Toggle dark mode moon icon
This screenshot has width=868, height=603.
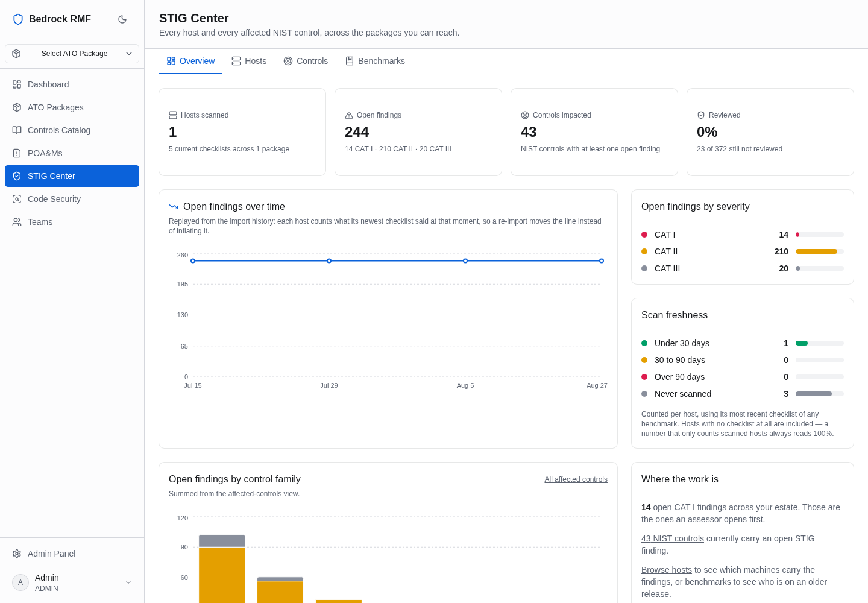pyautogui.click(x=122, y=19)
